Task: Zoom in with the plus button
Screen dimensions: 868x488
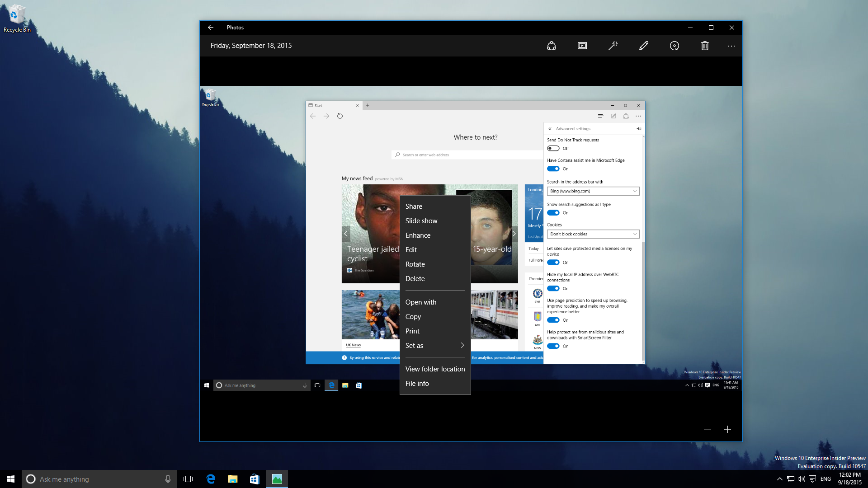Action: pos(727,429)
